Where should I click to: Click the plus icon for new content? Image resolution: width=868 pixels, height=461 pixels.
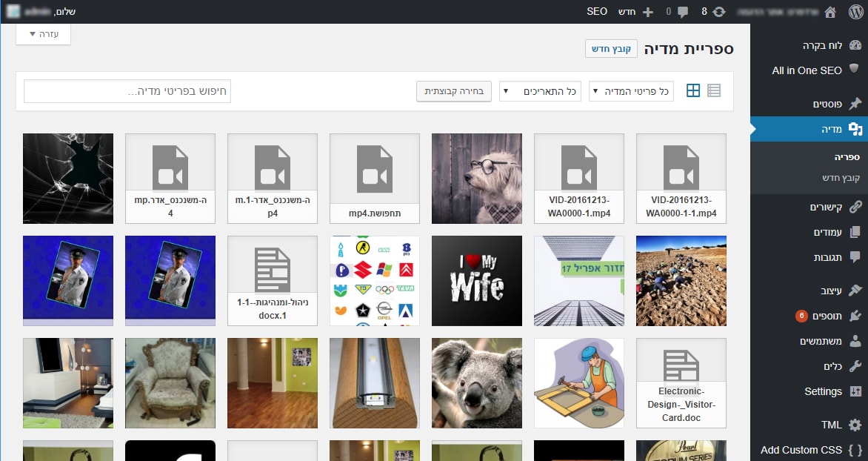click(x=648, y=12)
